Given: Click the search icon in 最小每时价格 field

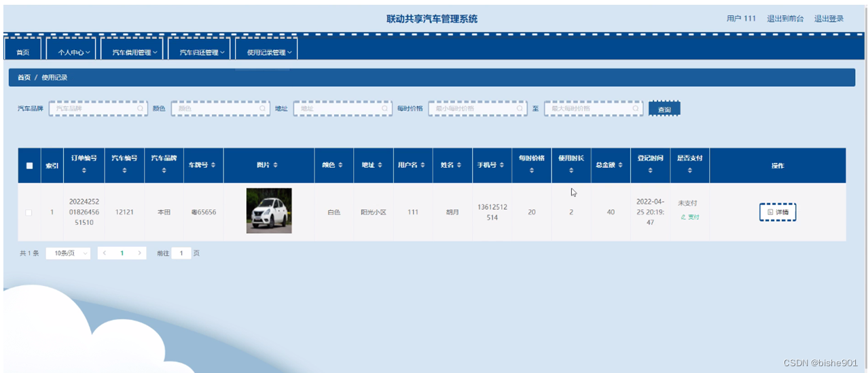Looking at the screenshot, I should (x=520, y=109).
